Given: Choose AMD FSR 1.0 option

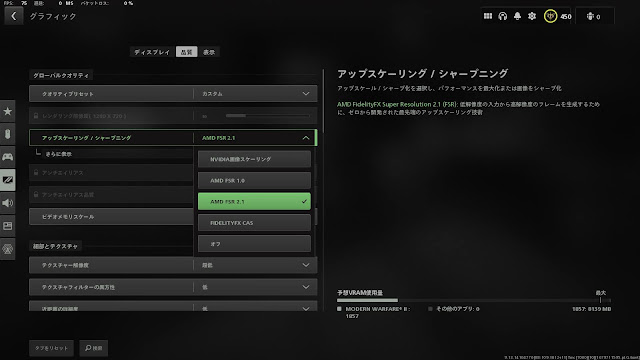Looking at the screenshot, I should 254,180.
